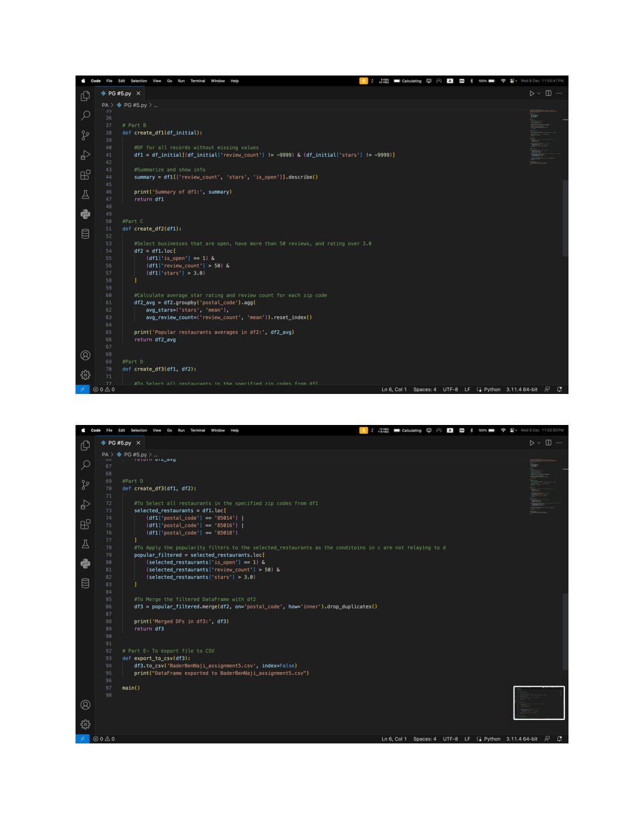
Task: Open Accounts icon in lower VS Code window
Action: (85, 705)
